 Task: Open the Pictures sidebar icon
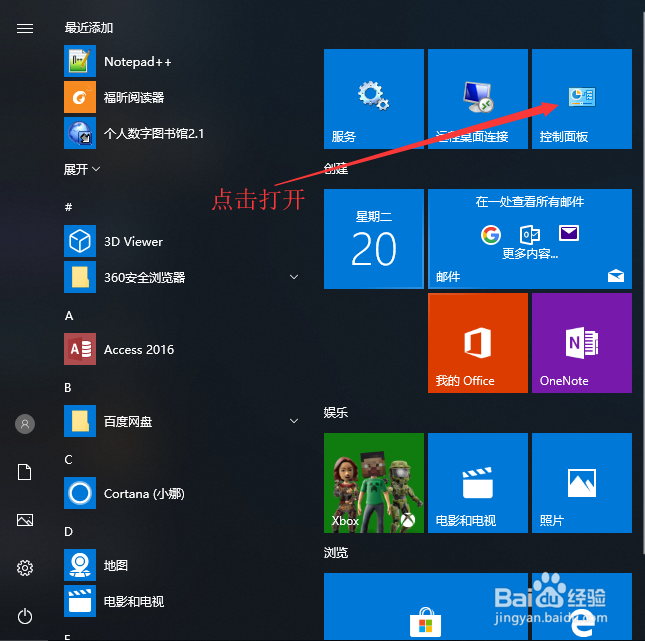click(25, 520)
